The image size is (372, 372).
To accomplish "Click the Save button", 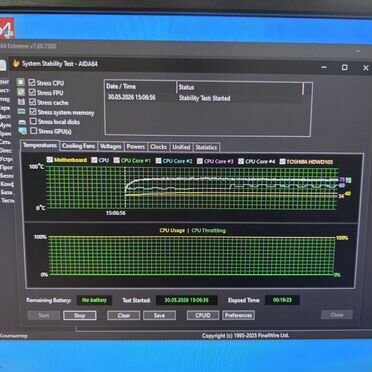I will pos(159,315).
